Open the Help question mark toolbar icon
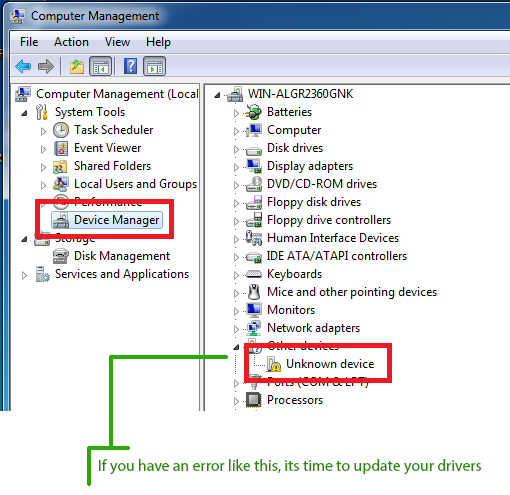This screenshot has height=495, width=510. (x=130, y=66)
